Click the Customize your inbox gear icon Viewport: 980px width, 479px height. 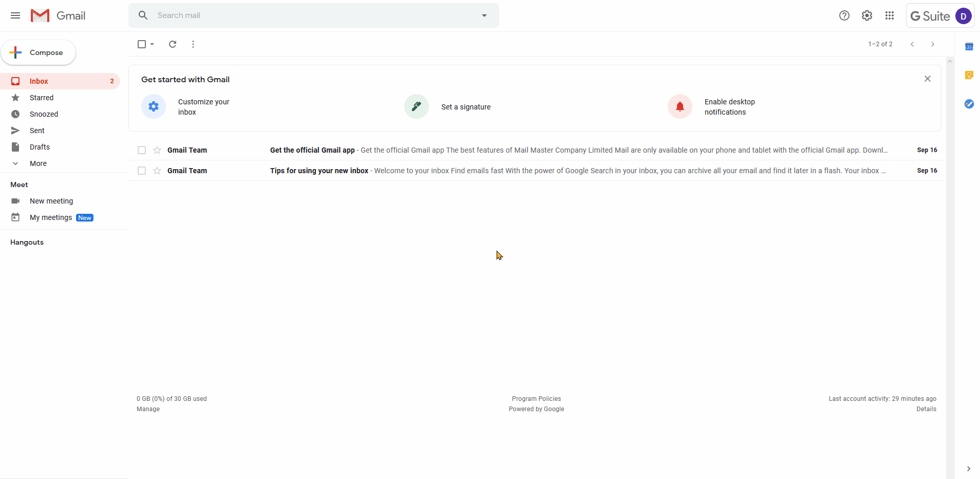tap(154, 106)
